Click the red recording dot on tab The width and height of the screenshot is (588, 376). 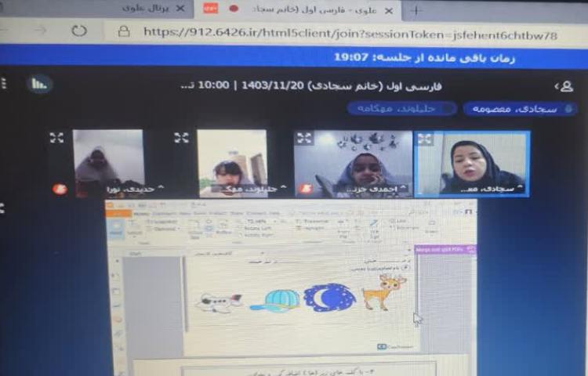pos(234,9)
